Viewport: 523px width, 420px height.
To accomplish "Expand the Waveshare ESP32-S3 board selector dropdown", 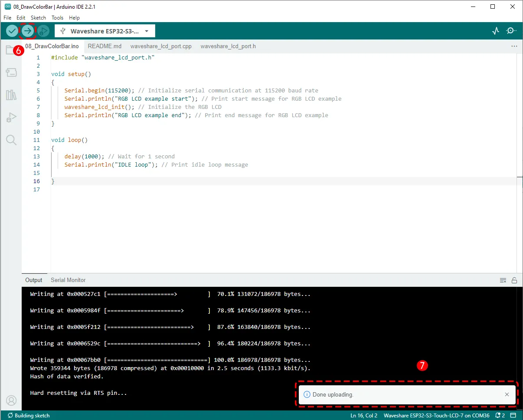I will coord(105,31).
